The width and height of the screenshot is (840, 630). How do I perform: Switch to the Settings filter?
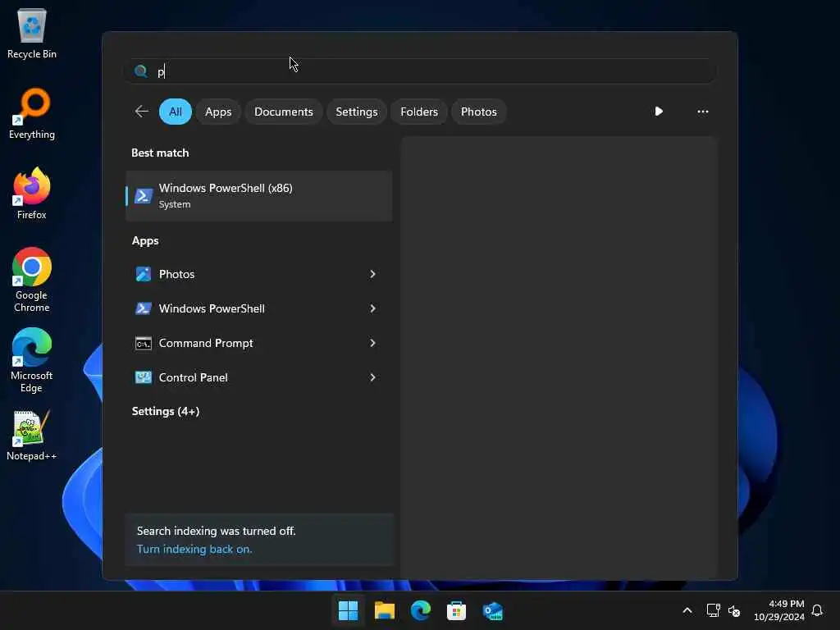[x=356, y=112]
